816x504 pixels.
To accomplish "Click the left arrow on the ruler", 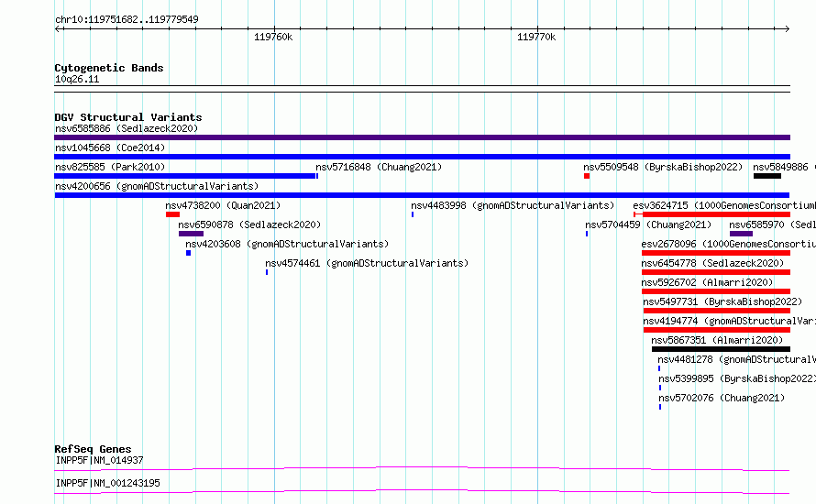I will coord(58,28).
